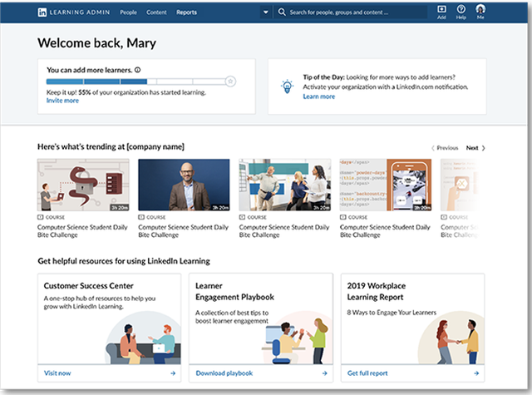
Task: Click the 'Welcome back, Mary' heading
Action: (96, 43)
